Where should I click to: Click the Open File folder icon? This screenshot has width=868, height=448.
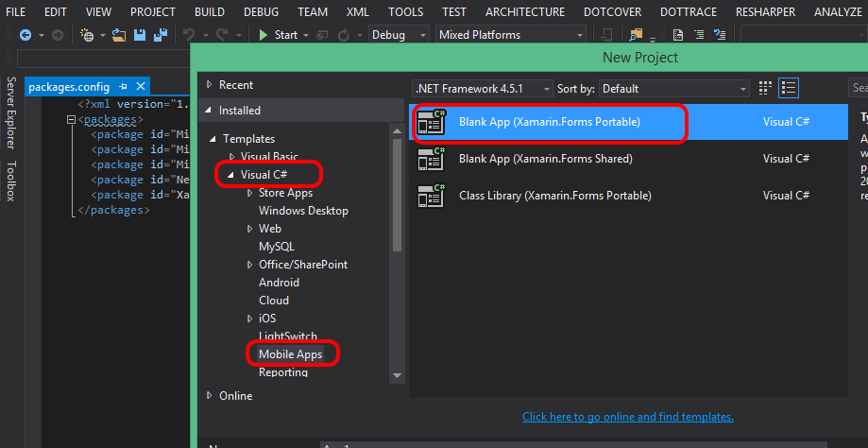pyautogui.click(x=119, y=35)
